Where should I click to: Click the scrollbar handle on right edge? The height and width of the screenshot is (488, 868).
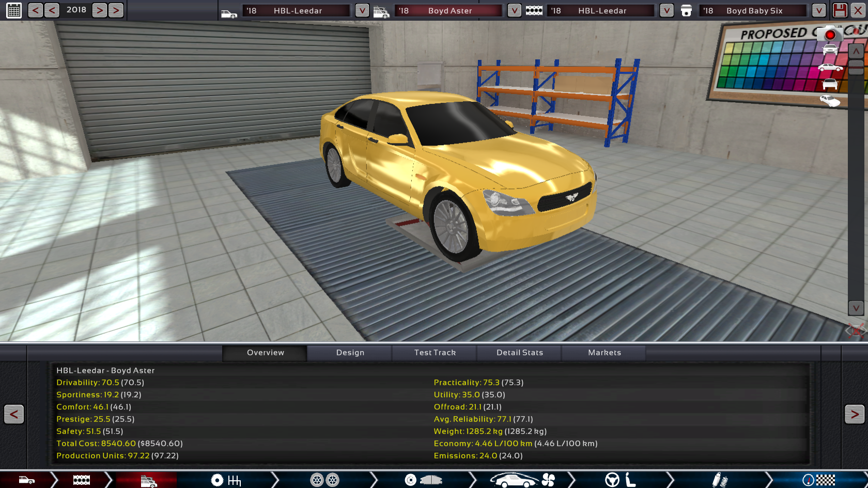tap(856, 68)
